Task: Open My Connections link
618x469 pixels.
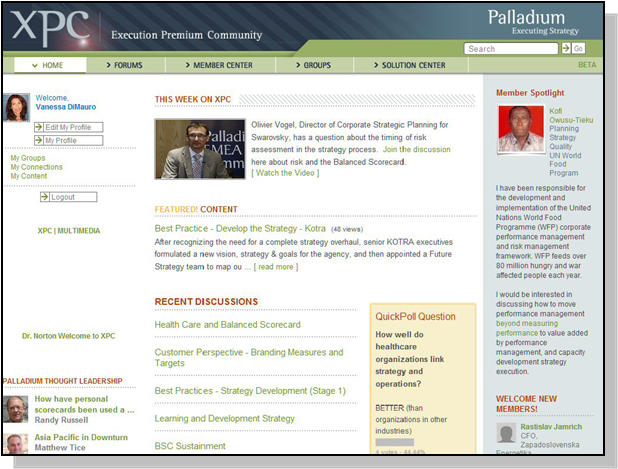Action: coord(37,167)
